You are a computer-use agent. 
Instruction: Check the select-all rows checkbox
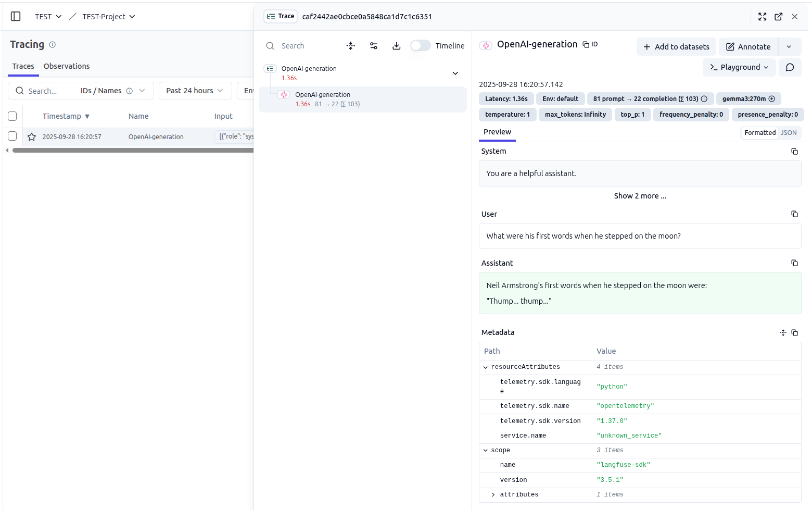coord(12,116)
